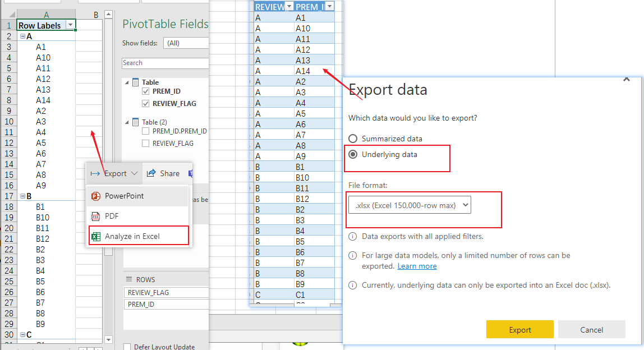Image resolution: width=644 pixels, height=350 pixels.
Task: Choose PowerPoint from Export menu
Action: 137,196
